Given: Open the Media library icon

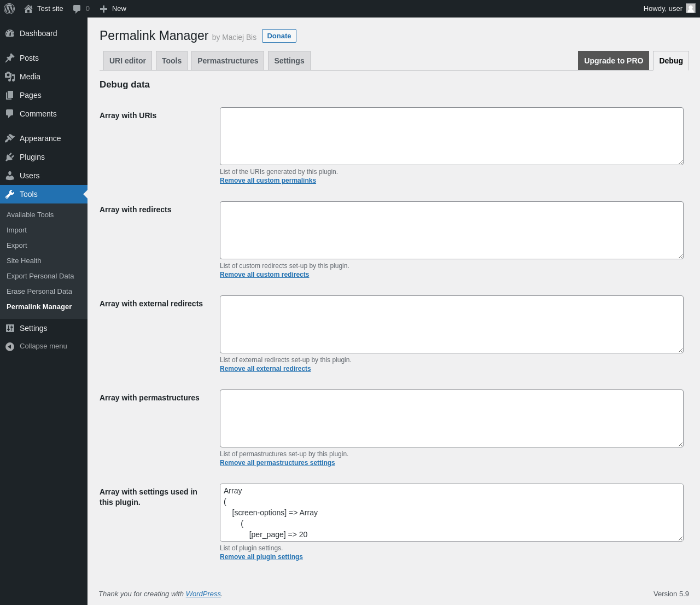Looking at the screenshot, I should 10,77.
